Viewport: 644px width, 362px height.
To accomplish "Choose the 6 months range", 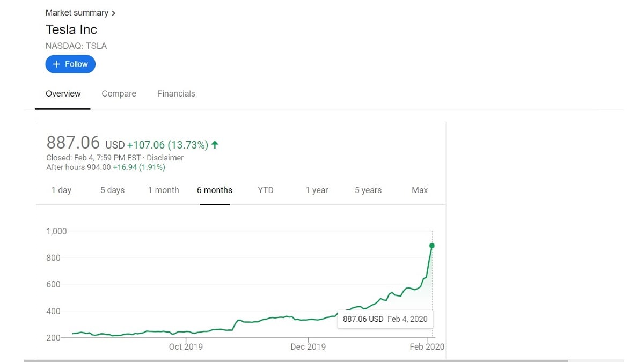I will pos(214,190).
